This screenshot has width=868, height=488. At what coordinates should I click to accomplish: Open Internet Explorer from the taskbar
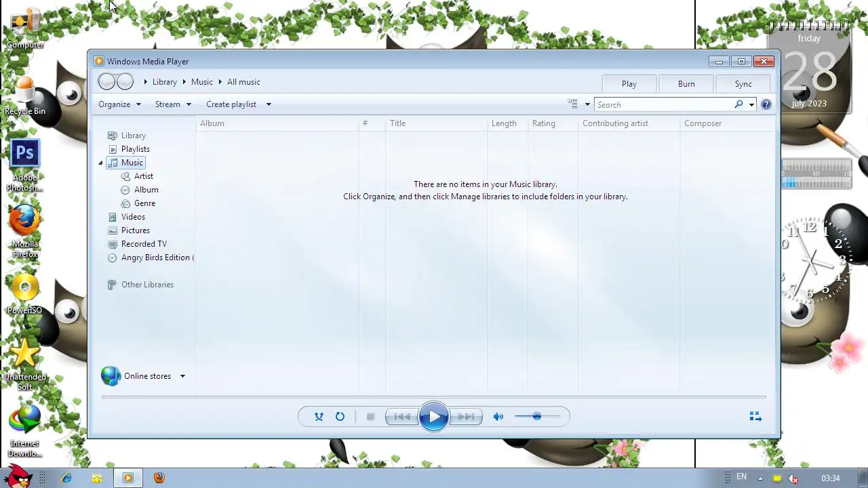[x=66, y=478]
